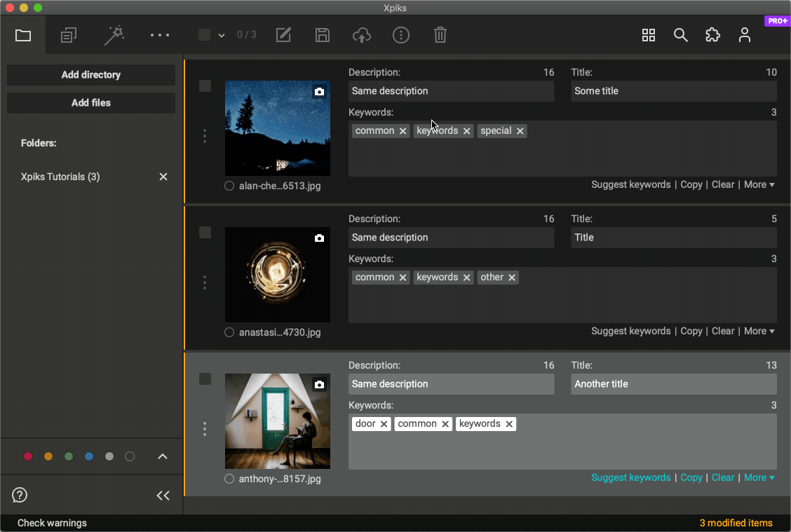The width and height of the screenshot is (791, 532).
Task: Open the three-dots more tab
Action: [160, 35]
